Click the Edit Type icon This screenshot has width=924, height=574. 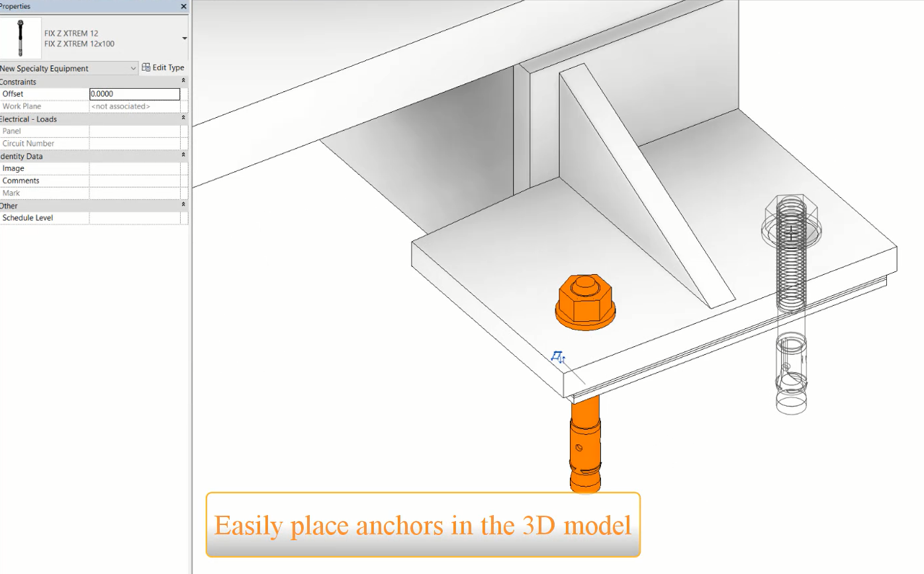tap(145, 67)
